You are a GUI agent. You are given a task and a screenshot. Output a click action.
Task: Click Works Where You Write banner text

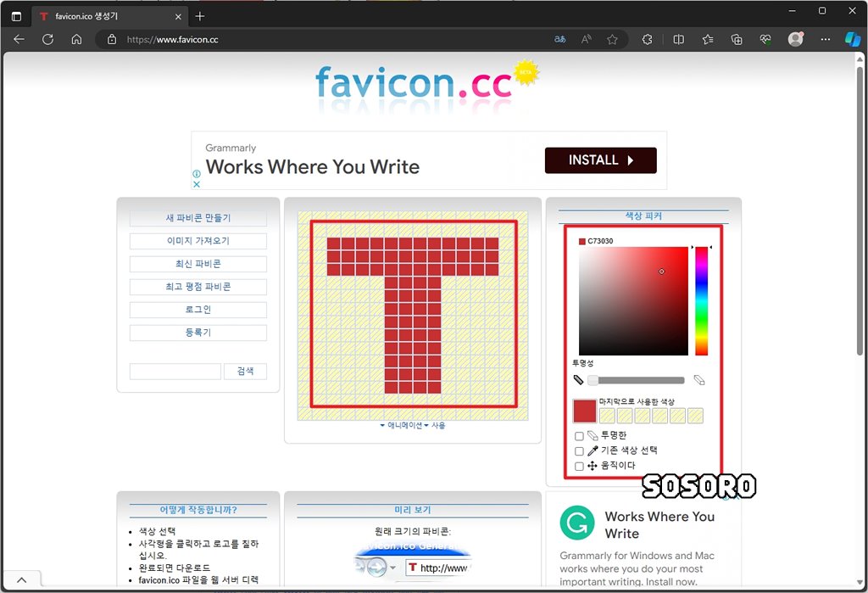coord(312,167)
